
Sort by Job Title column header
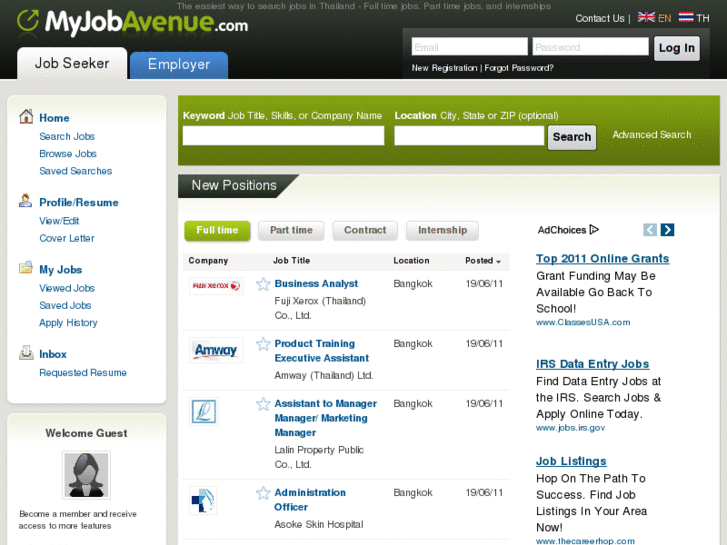[x=291, y=261]
